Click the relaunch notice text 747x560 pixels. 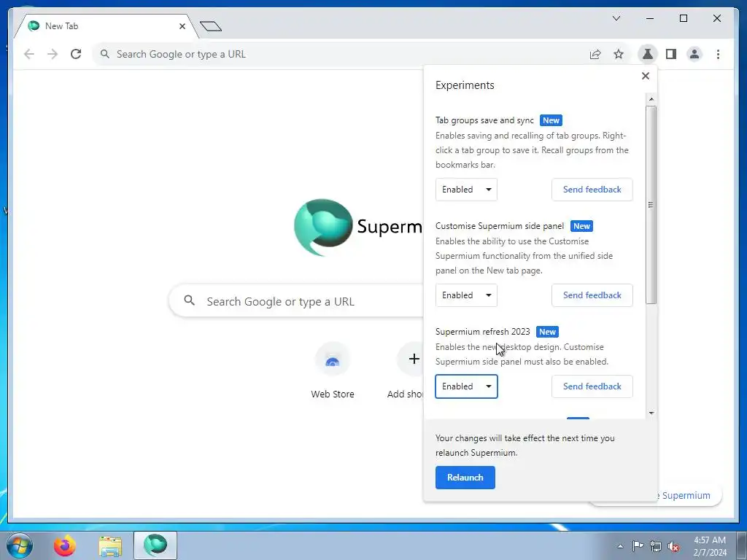click(x=525, y=446)
